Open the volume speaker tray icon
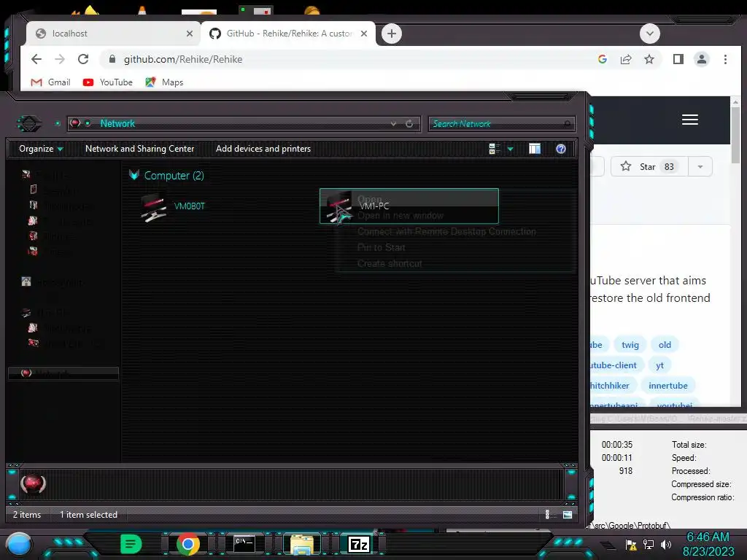This screenshot has height=560, width=747. (666, 544)
